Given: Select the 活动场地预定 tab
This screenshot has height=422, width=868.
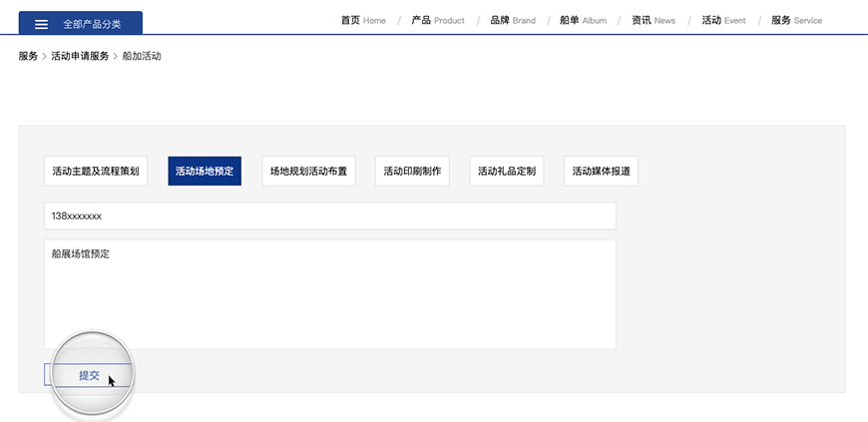Looking at the screenshot, I should click(205, 171).
